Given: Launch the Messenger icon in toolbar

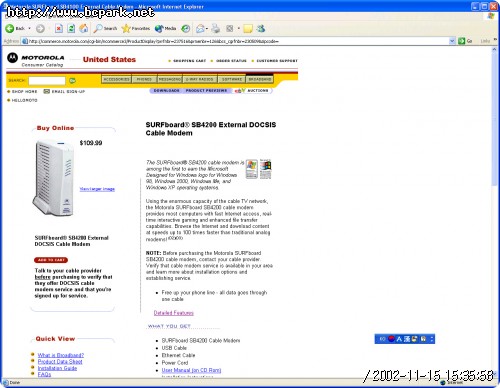Looking at the screenshot, I should click(x=261, y=29).
